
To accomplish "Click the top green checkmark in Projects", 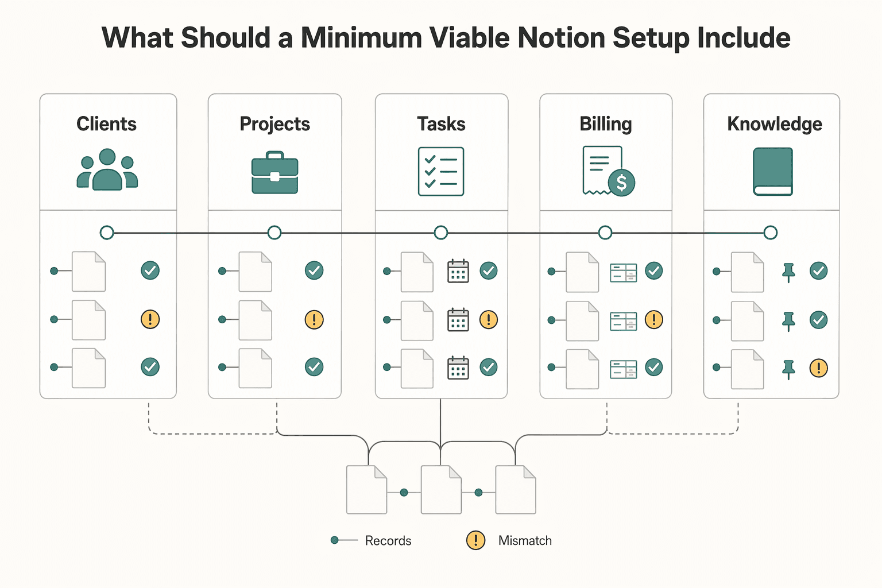I will tap(314, 270).
